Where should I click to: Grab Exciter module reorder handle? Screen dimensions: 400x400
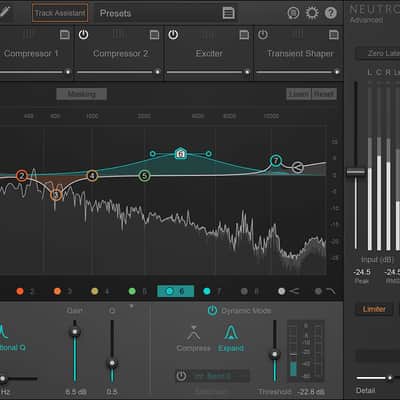tap(208, 34)
